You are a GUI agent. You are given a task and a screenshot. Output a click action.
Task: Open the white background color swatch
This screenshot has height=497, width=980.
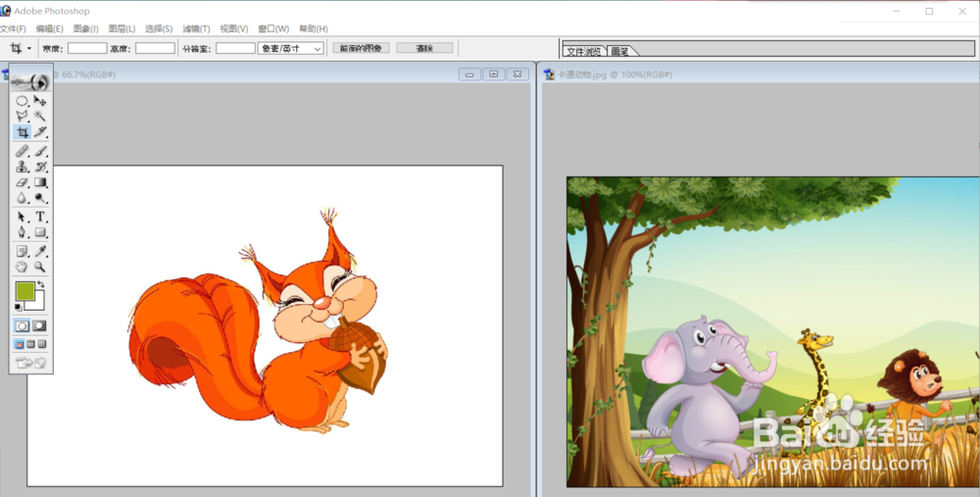(37, 303)
